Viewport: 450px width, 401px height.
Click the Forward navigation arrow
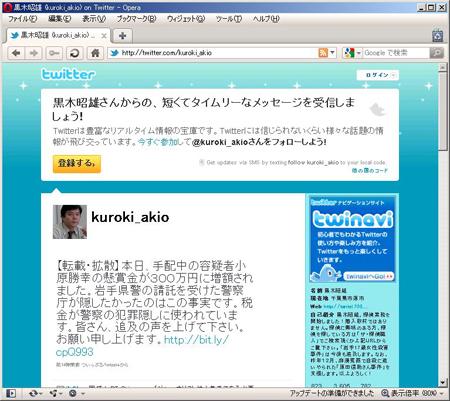point(34,53)
